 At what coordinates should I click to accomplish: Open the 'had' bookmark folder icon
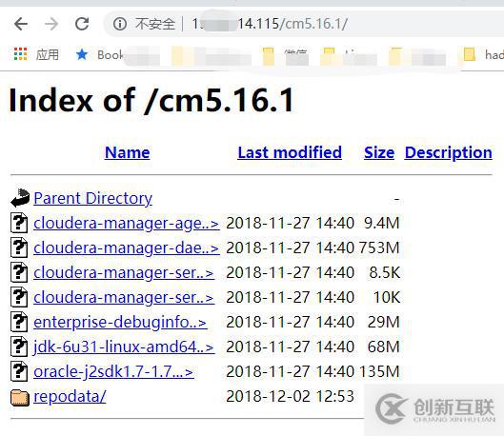click(x=470, y=54)
